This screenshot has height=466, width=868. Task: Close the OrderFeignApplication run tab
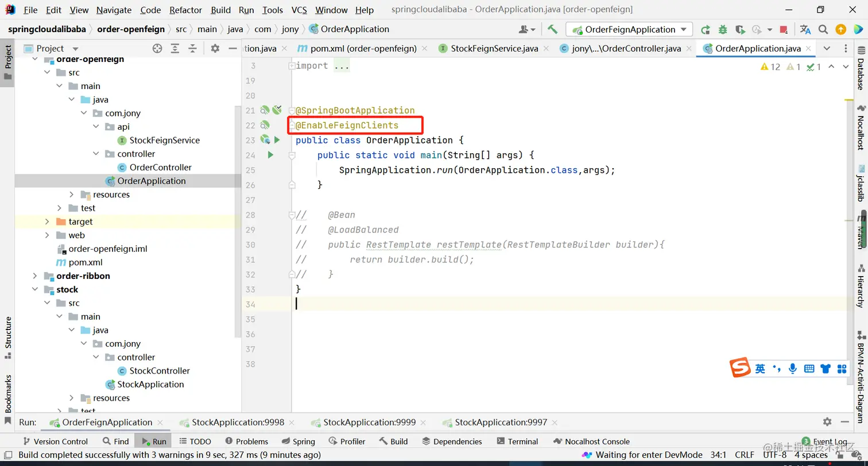(160, 423)
